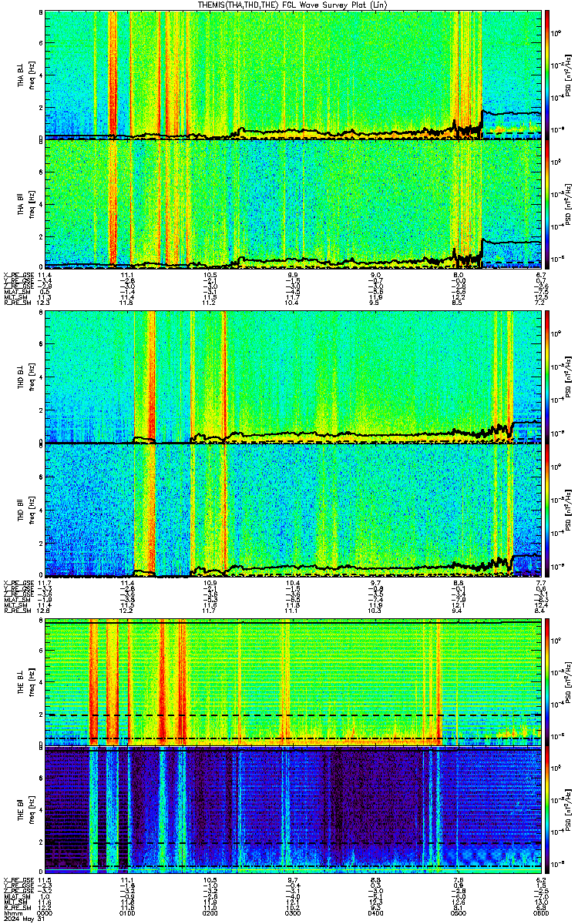Click the 'THE BII freq [Hz]' axis label
This screenshot has width=578, height=924.
click(25, 810)
